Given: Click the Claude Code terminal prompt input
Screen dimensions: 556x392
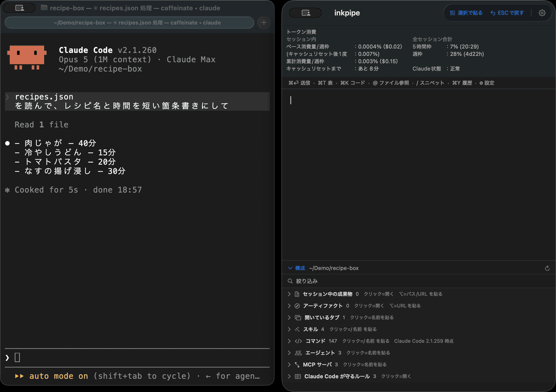Looking at the screenshot, I should pyautogui.click(x=137, y=358).
